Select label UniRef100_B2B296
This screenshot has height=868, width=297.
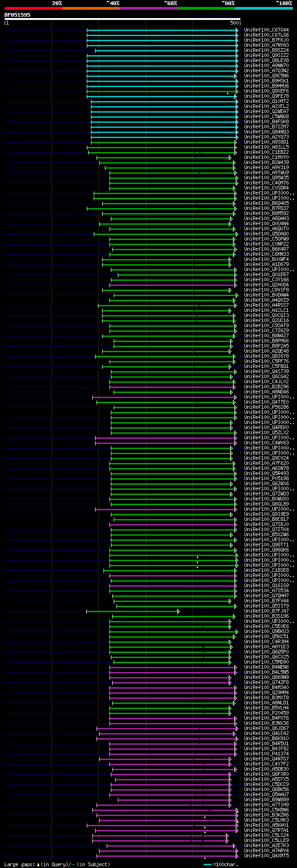pos(266,387)
